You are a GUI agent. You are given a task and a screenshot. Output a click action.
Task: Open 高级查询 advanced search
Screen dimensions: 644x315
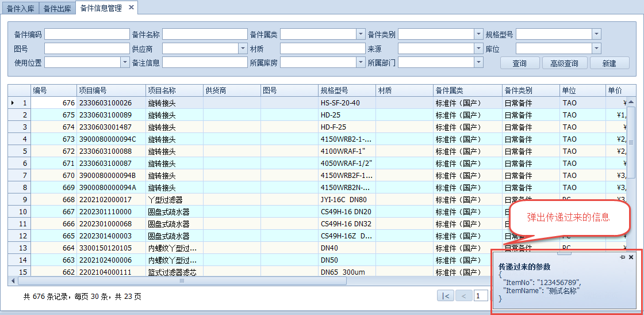tap(564, 63)
